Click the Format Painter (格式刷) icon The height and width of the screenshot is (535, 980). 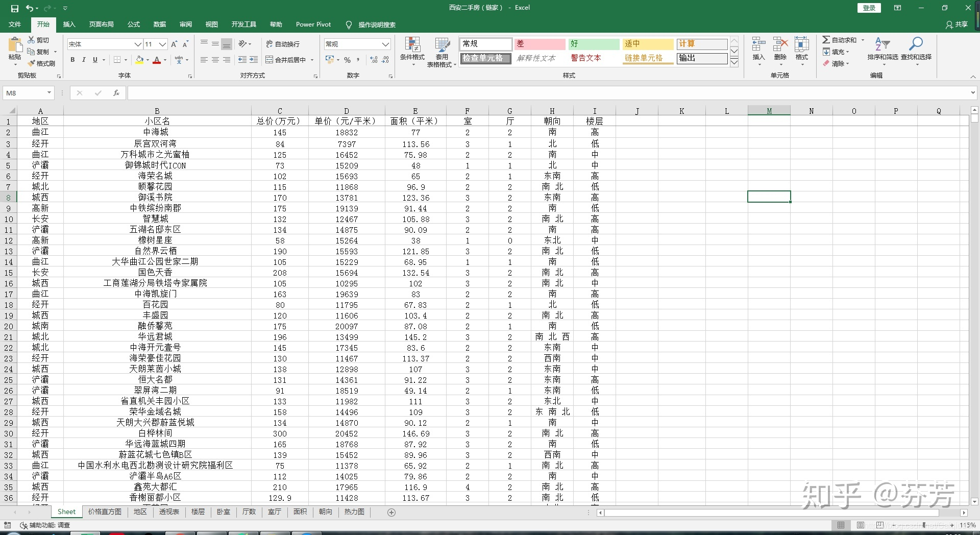point(32,63)
